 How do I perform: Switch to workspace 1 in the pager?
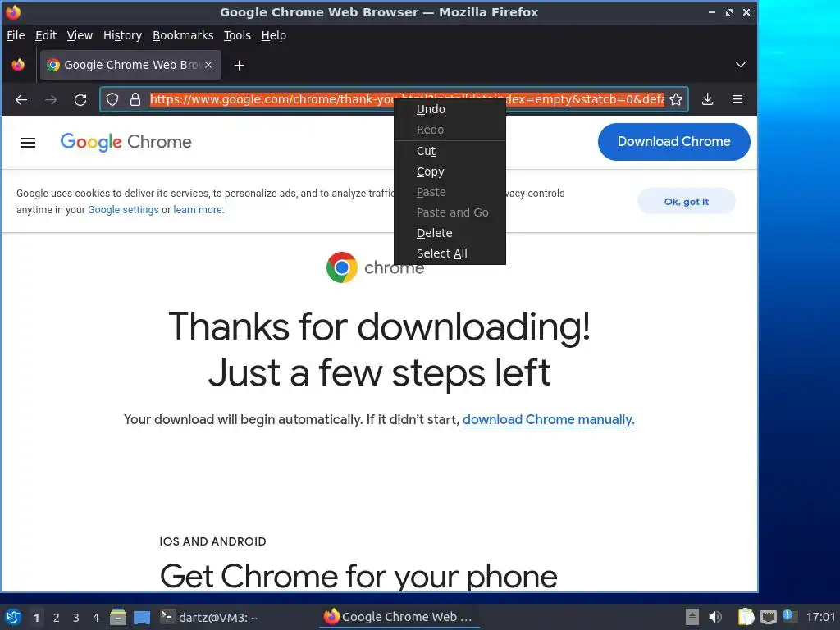[36, 618]
